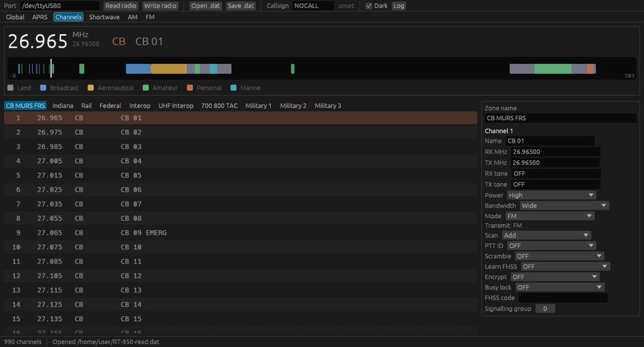Select channel row CB 04
The height and width of the screenshot is (347, 644).
click(x=240, y=161)
